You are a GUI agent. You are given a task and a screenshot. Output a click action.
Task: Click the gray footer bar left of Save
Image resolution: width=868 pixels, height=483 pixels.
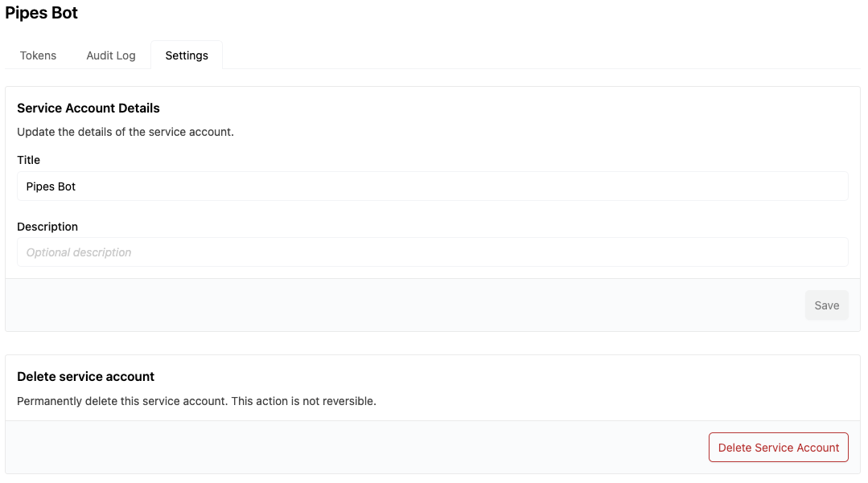click(x=402, y=305)
